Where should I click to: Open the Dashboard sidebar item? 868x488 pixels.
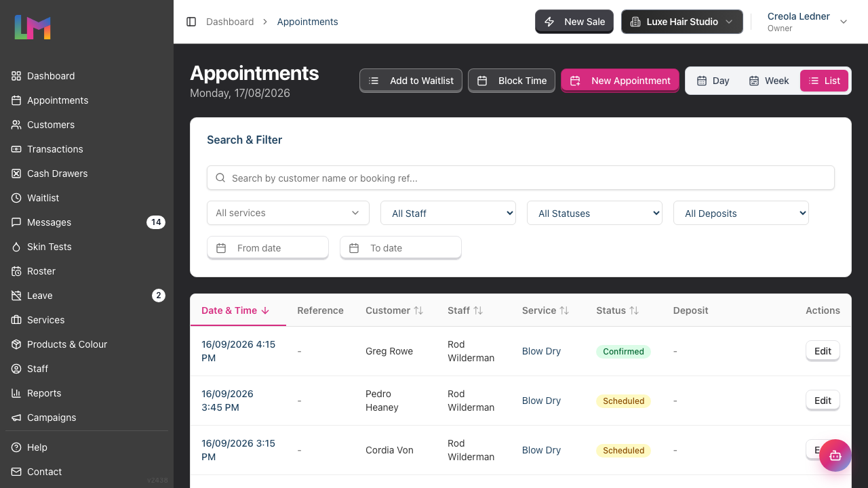[87, 76]
